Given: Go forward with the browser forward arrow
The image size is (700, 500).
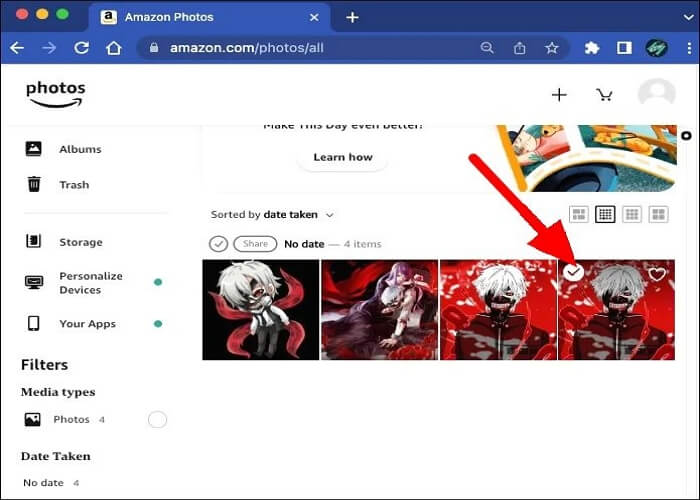Looking at the screenshot, I should click(49, 47).
